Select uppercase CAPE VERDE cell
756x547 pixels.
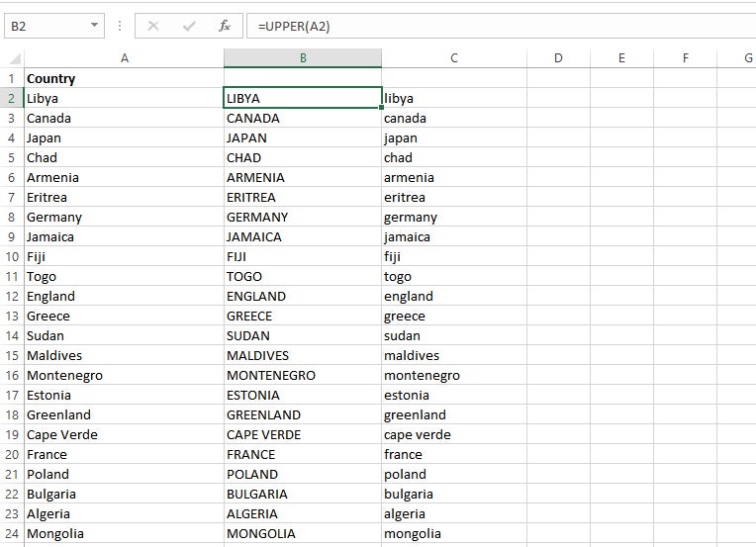303,434
